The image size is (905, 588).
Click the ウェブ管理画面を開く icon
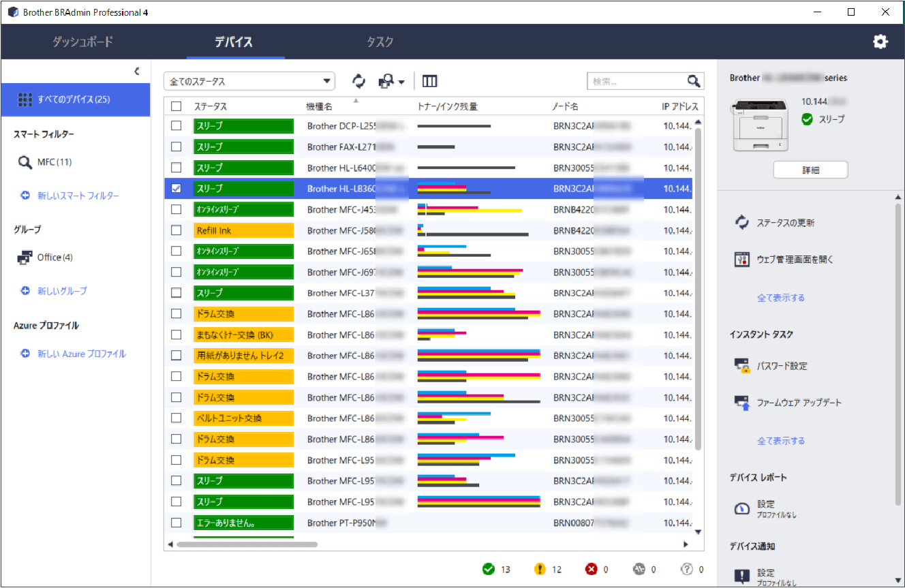point(742,260)
